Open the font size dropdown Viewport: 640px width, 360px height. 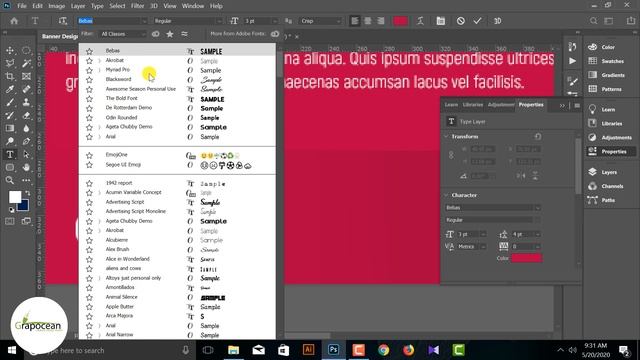275,21
